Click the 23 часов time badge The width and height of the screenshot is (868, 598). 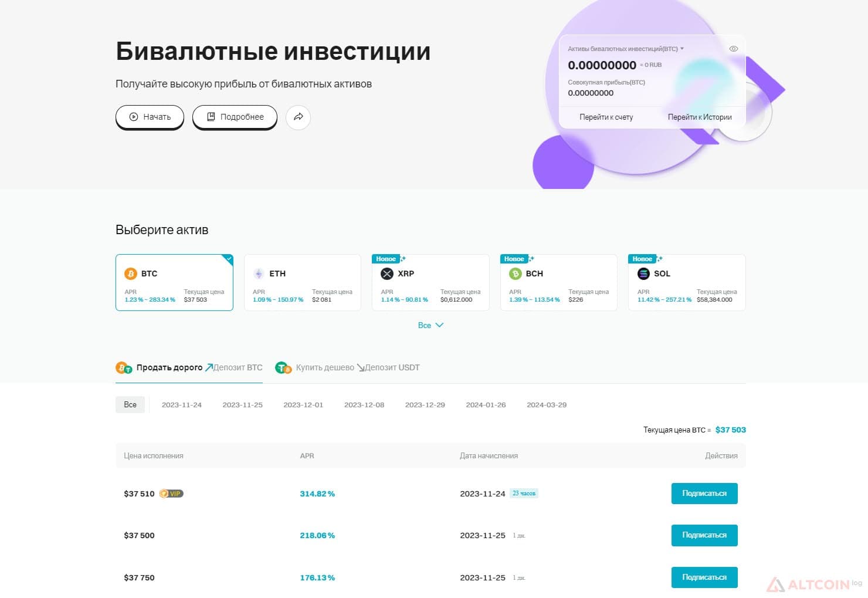pyautogui.click(x=524, y=494)
